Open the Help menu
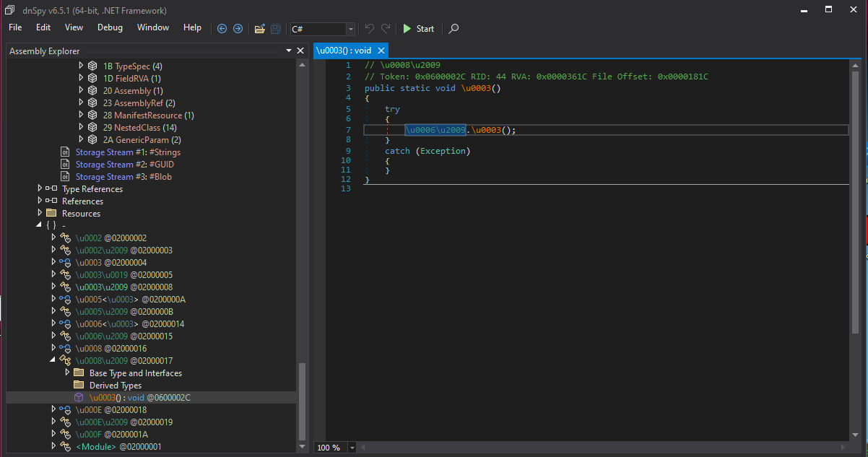The width and height of the screenshot is (868, 457). 193,27
